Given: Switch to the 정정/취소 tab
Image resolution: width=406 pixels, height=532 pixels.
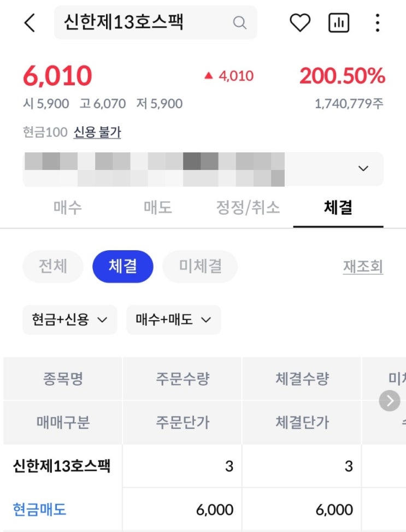Looking at the screenshot, I should 248,208.
